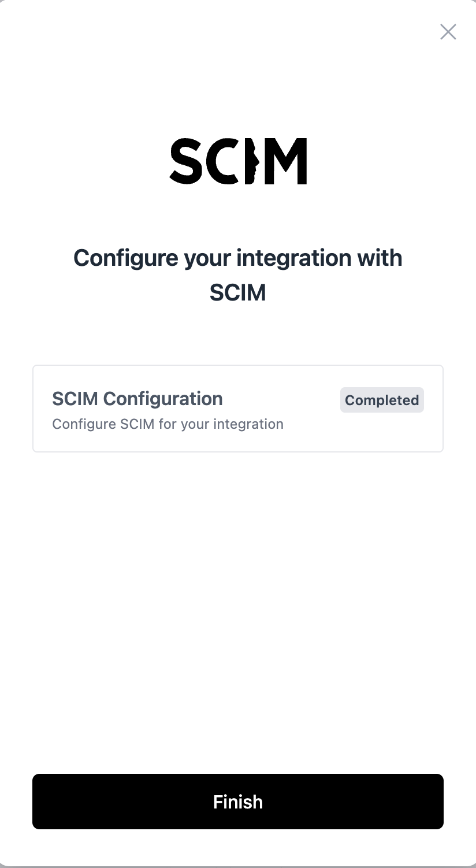Click the SCIM logo
This screenshot has width=476, height=868.
(238, 161)
